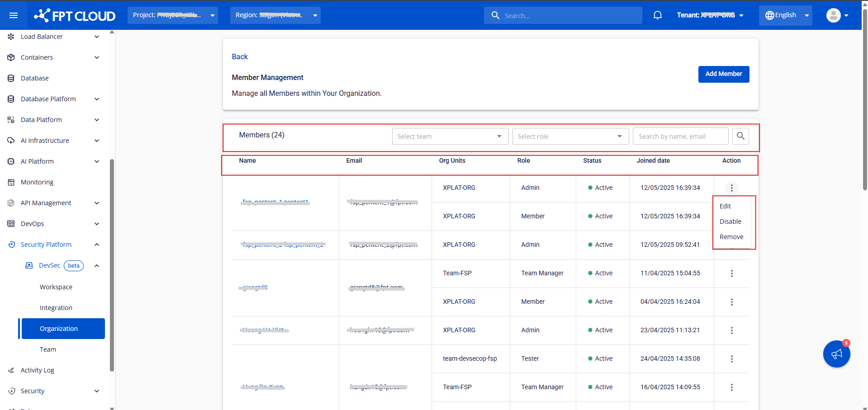Click the member search magnifier button
Screen dimensions: 868x410
(740, 136)
